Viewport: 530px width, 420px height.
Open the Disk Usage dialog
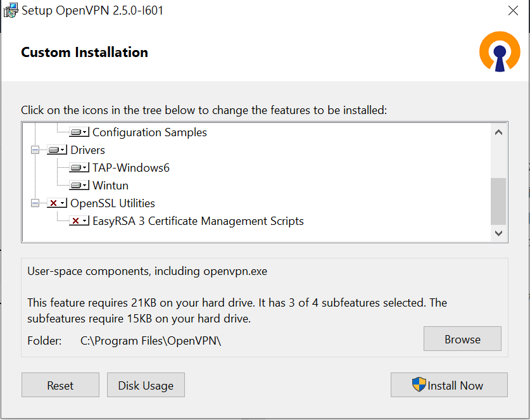tap(146, 385)
